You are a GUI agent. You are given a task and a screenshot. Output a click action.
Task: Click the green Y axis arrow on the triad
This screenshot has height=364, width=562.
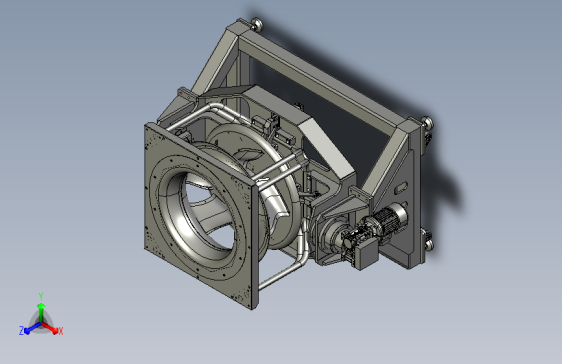coord(41,312)
